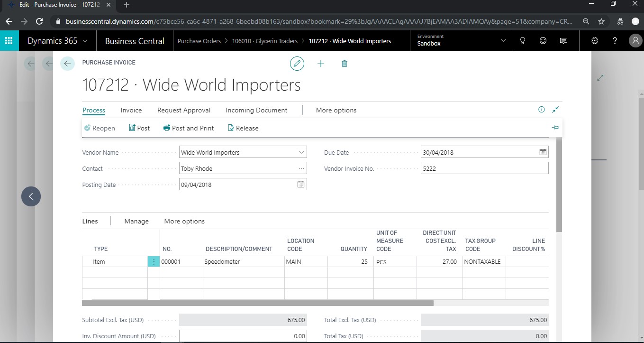Open the Manage menu for Lines
Image resolution: width=644 pixels, height=343 pixels.
coord(136,221)
